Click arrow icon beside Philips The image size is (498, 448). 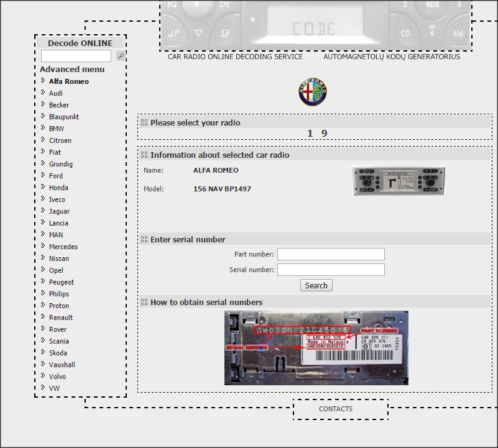click(43, 293)
